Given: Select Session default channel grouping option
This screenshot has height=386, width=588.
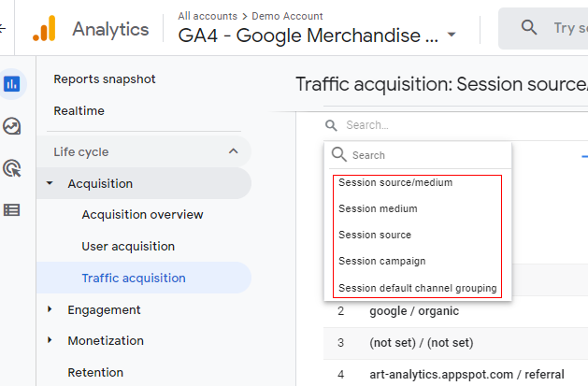Looking at the screenshot, I should 417,287.
